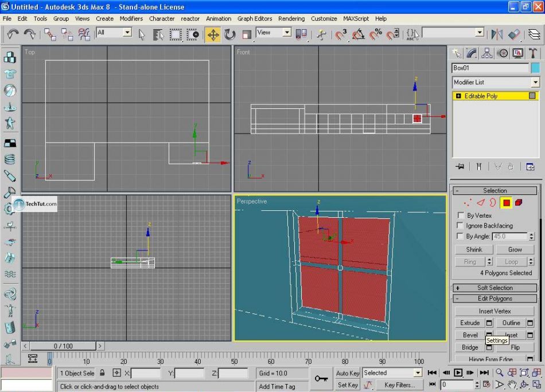Click the Select Object arrow tool

[x=142, y=34]
